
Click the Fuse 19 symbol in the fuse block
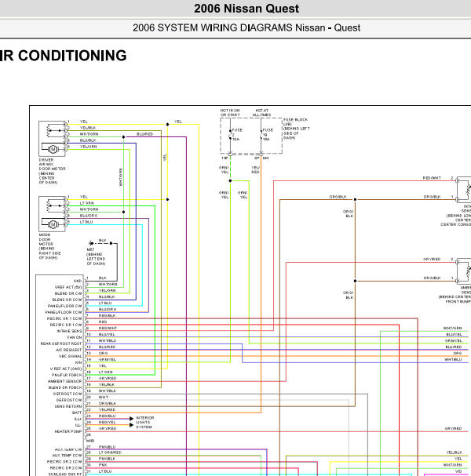[x=261, y=134]
